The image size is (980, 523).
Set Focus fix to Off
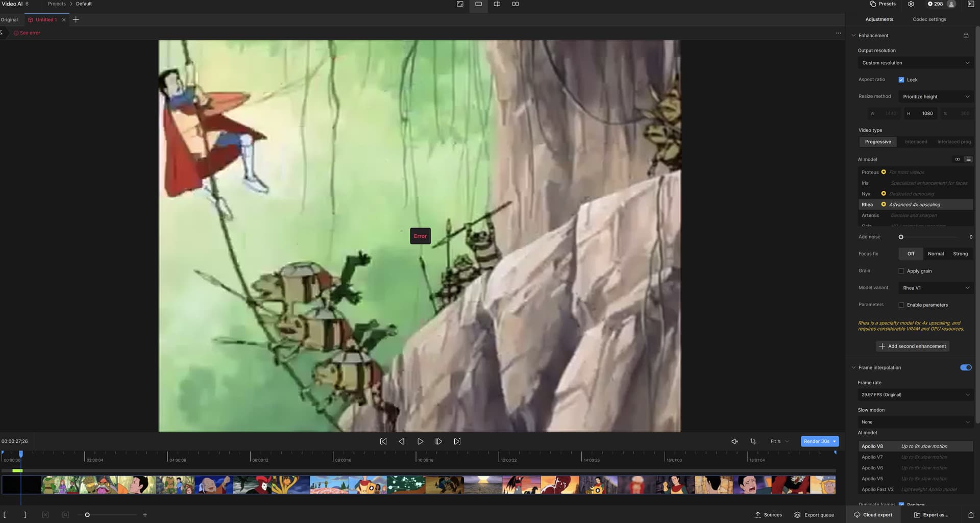pos(911,254)
